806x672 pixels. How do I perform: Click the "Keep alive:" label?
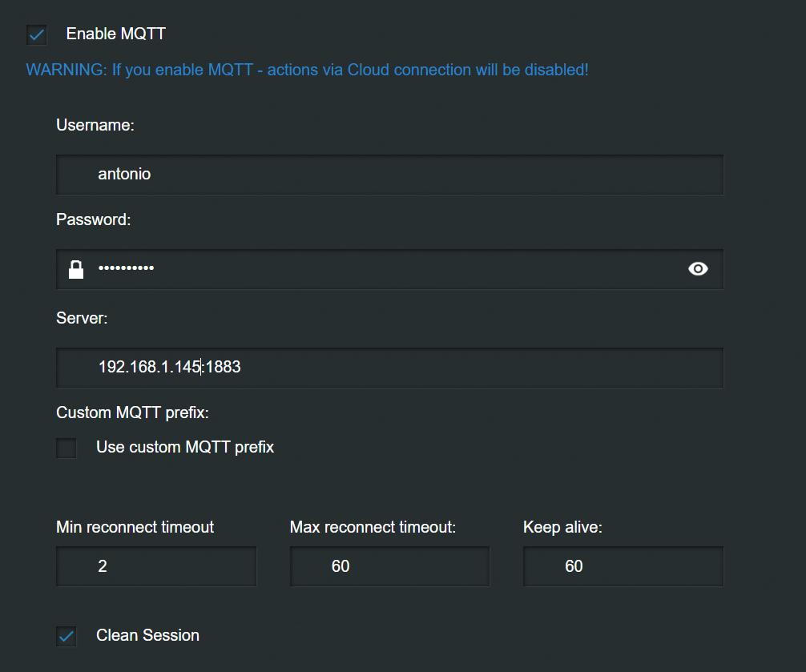(x=562, y=527)
